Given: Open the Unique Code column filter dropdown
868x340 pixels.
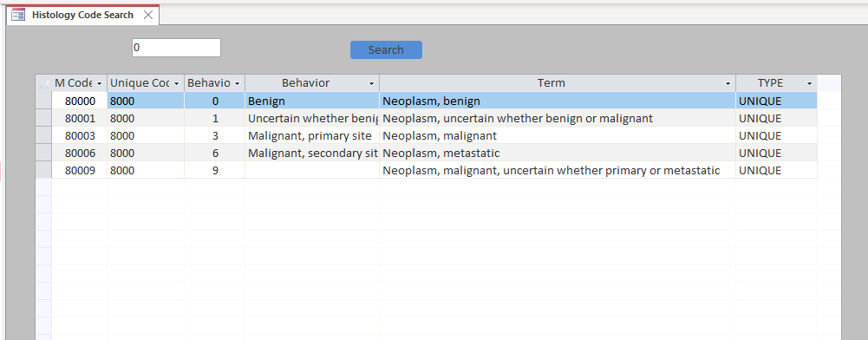Looking at the screenshot, I should [176, 83].
